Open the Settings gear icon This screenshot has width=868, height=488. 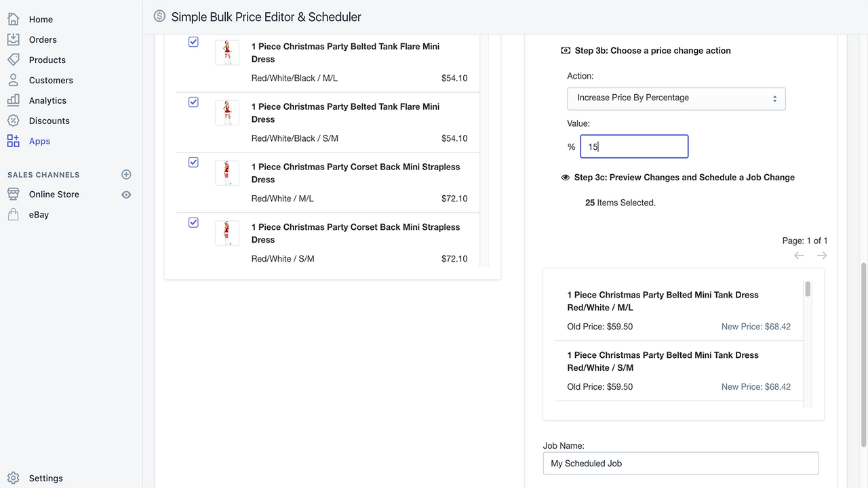tap(13, 478)
